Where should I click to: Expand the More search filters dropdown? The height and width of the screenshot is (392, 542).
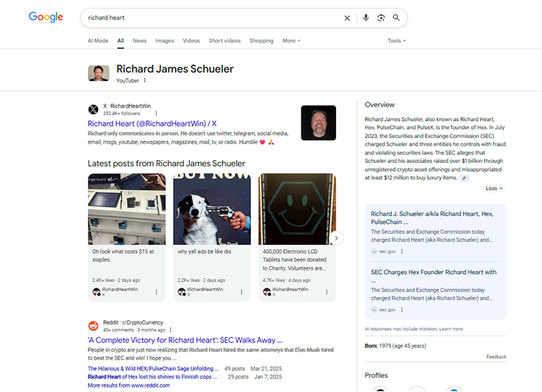coord(291,41)
